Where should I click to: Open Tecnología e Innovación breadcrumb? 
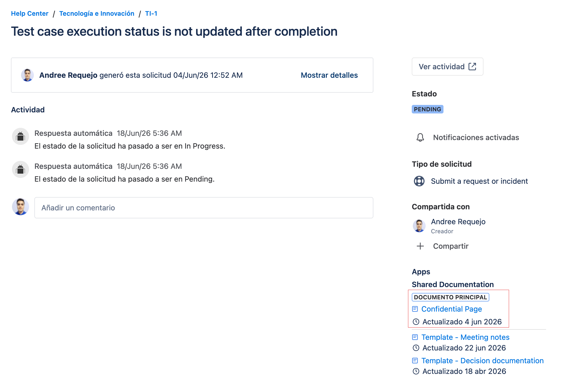(x=97, y=13)
